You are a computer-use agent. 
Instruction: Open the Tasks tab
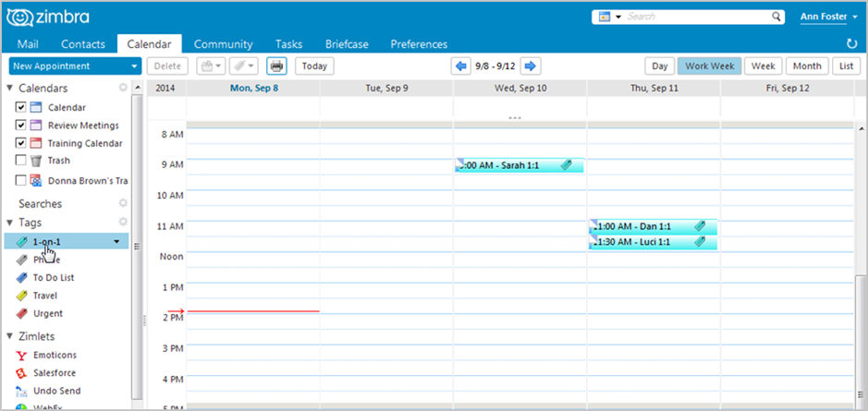coord(289,44)
